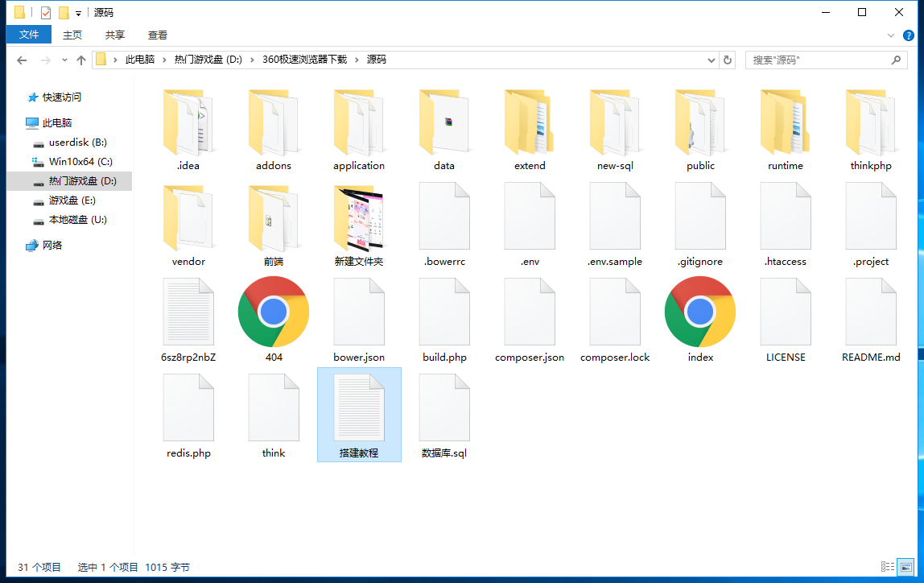Open the quick access toolbar customize dropdown
The width and height of the screenshot is (924, 583).
pyautogui.click(x=78, y=13)
